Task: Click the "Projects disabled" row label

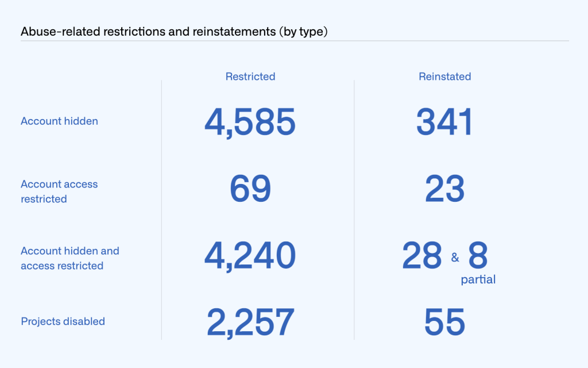Action: pyautogui.click(x=63, y=321)
